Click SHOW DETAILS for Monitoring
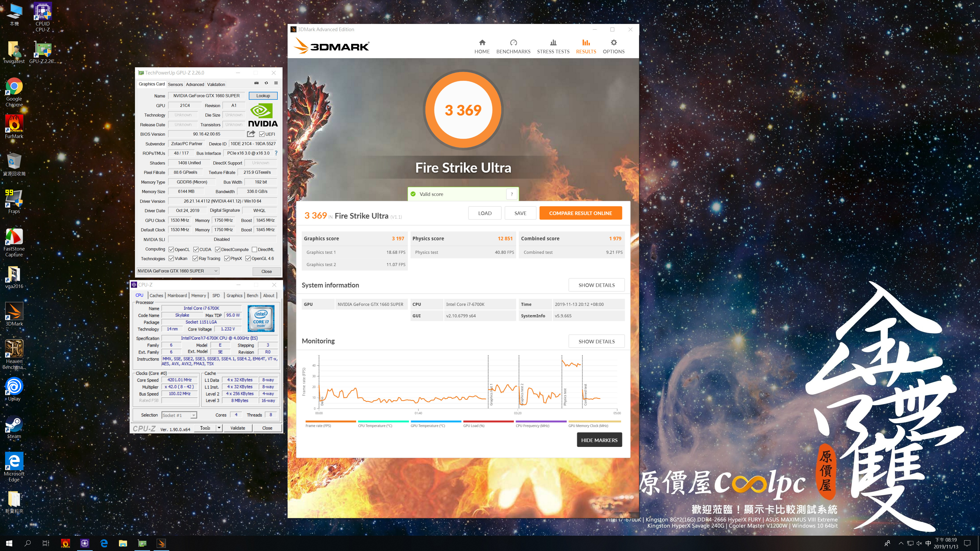 pyautogui.click(x=596, y=342)
